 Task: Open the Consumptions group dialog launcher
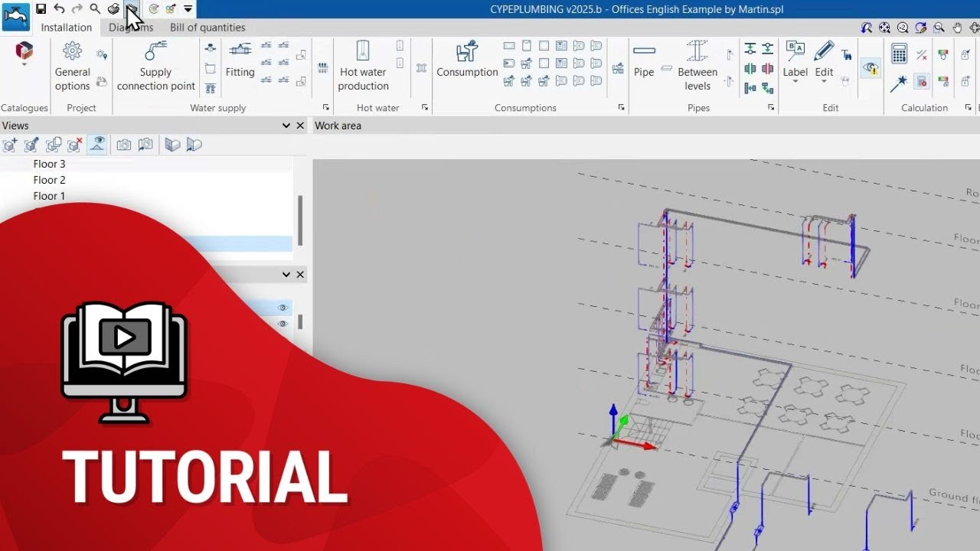622,108
